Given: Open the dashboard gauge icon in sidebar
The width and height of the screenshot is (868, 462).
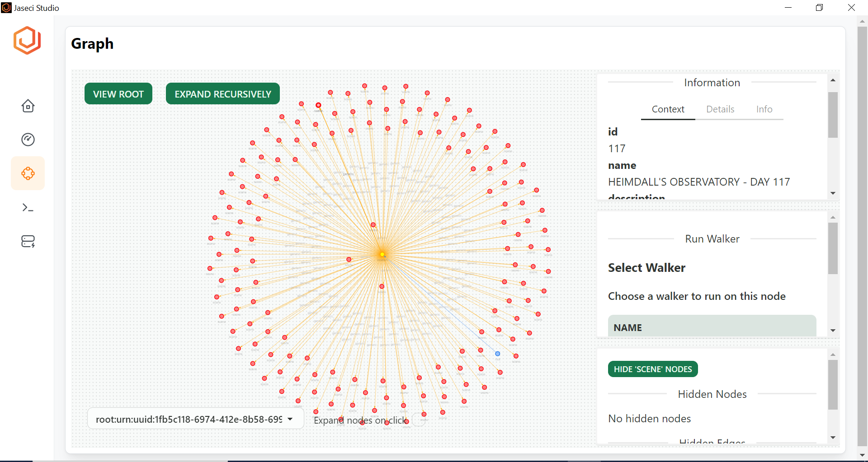Looking at the screenshot, I should coord(28,140).
